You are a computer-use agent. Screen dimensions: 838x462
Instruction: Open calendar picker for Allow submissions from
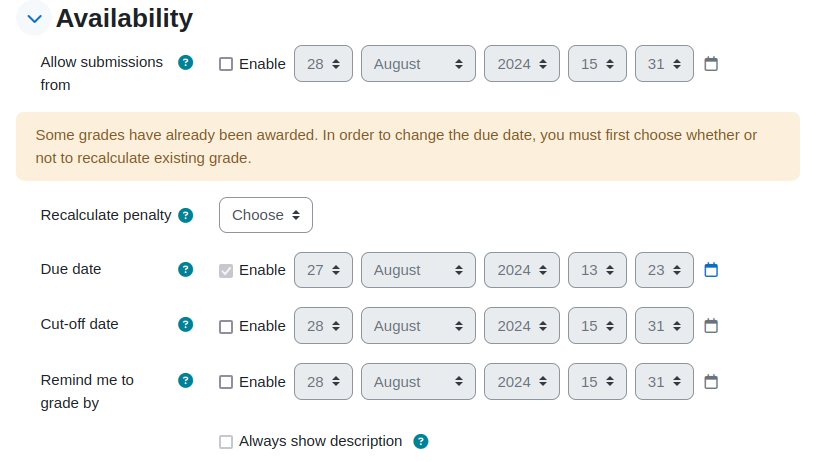(711, 64)
